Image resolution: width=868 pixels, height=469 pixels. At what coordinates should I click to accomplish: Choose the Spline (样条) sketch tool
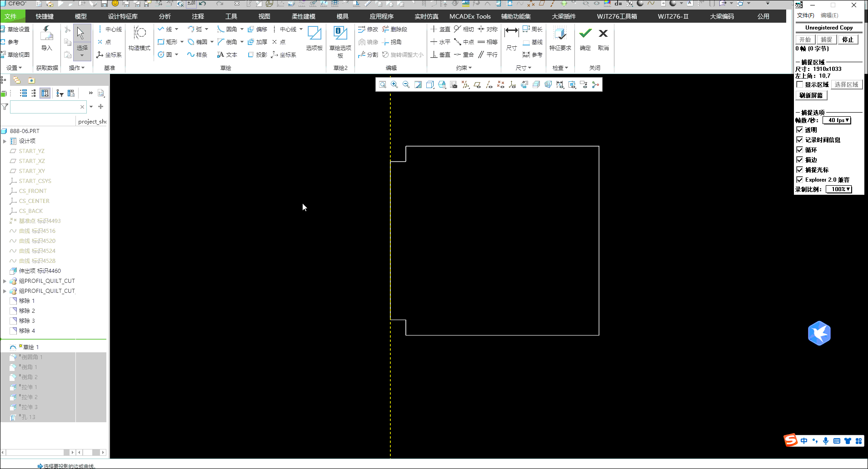(x=197, y=54)
